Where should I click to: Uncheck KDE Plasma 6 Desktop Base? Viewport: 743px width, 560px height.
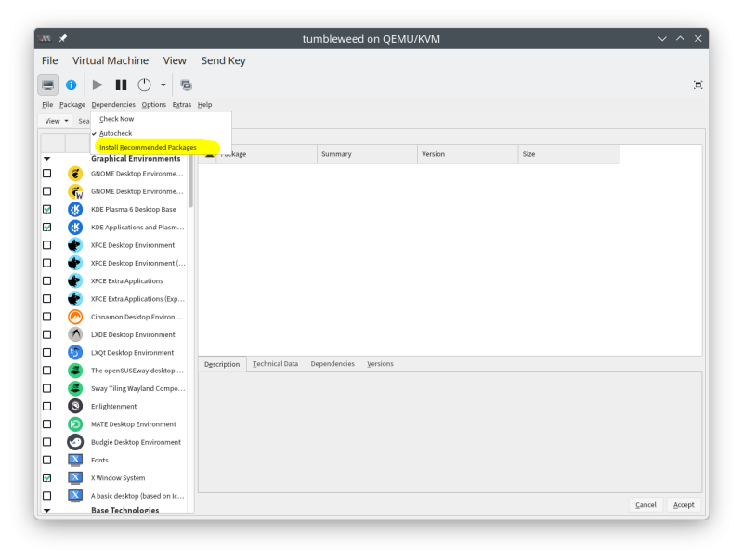(x=47, y=209)
